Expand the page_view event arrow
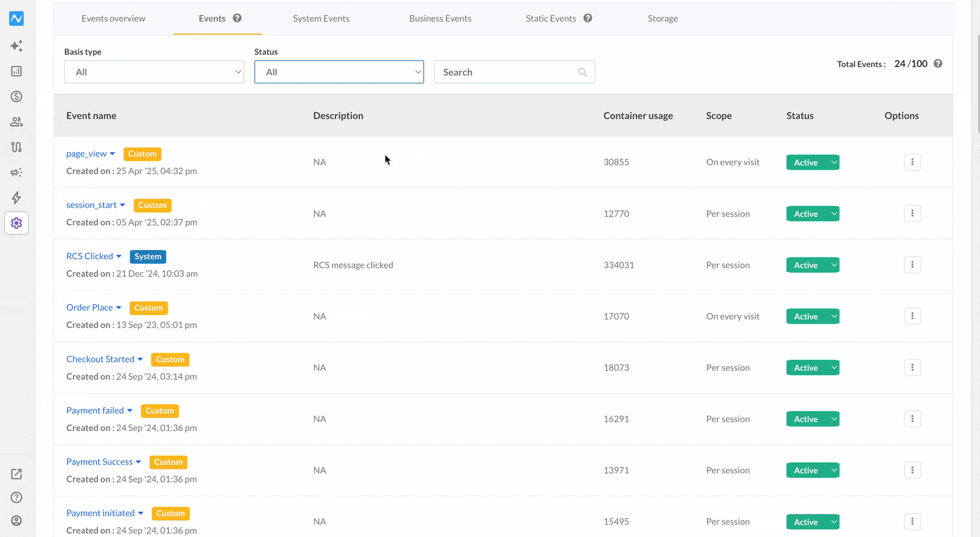 tap(113, 154)
